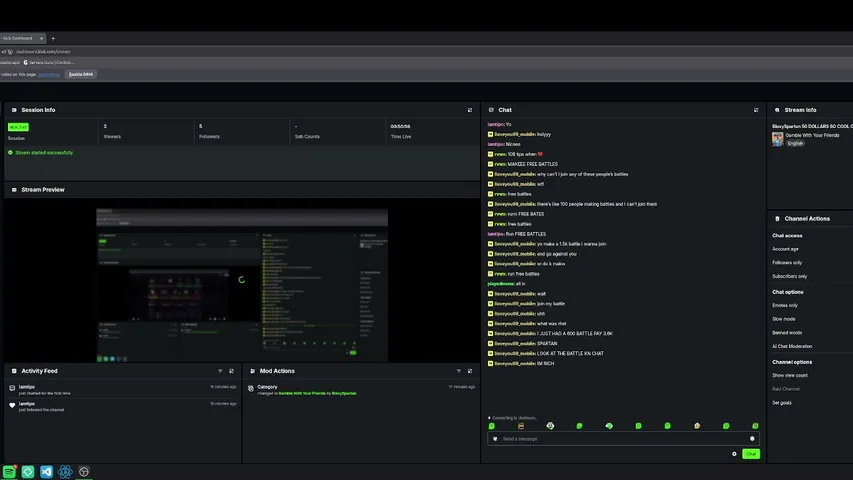Open AI Chat Moderation option
853x480 pixels.
pyautogui.click(x=792, y=346)
